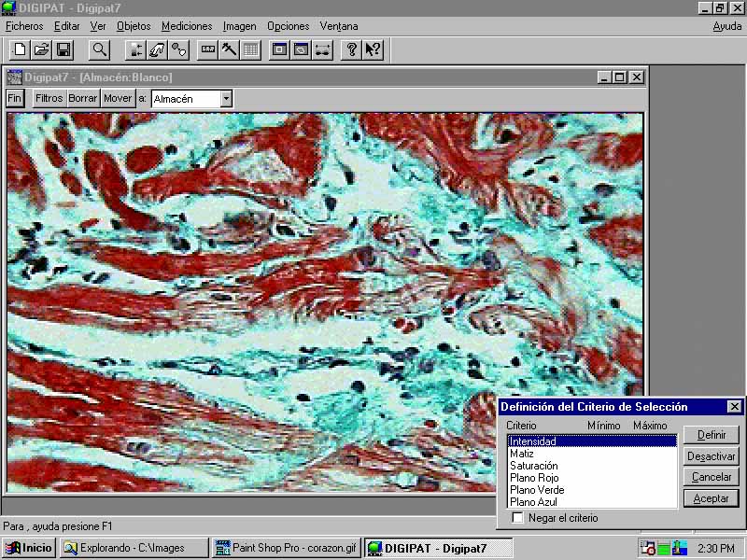Open the Mediciones menu
The width and height of the screenshot is (747, 560).
pyautogui.click(x=187, y=26)
